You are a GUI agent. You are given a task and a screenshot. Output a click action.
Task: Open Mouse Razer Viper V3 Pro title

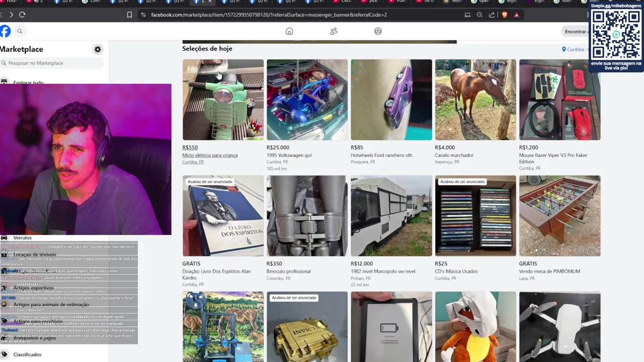click(553, 158)
